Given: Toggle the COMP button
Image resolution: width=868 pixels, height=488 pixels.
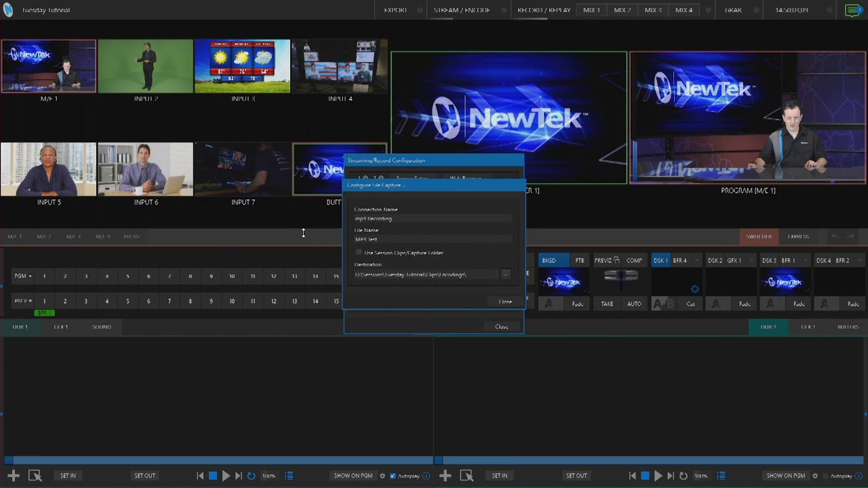Looking at the screenshot, I should (x=634, y=260).
